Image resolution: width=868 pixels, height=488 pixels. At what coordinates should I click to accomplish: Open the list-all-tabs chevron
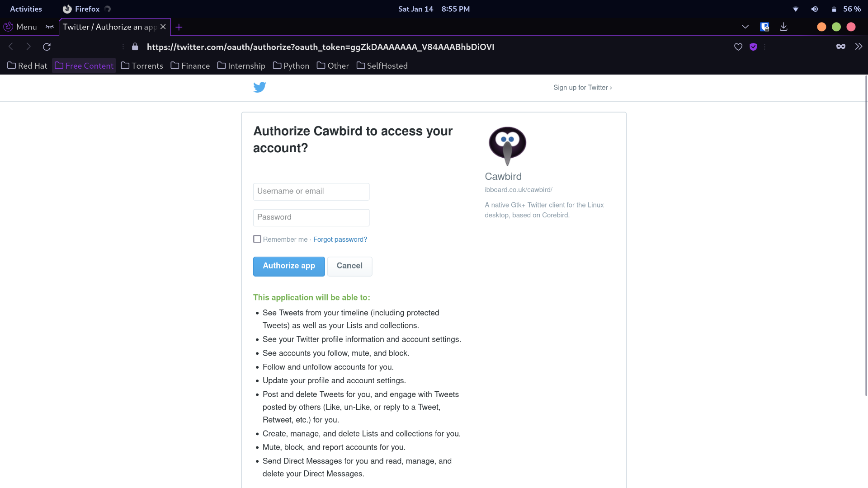[745, 27]
